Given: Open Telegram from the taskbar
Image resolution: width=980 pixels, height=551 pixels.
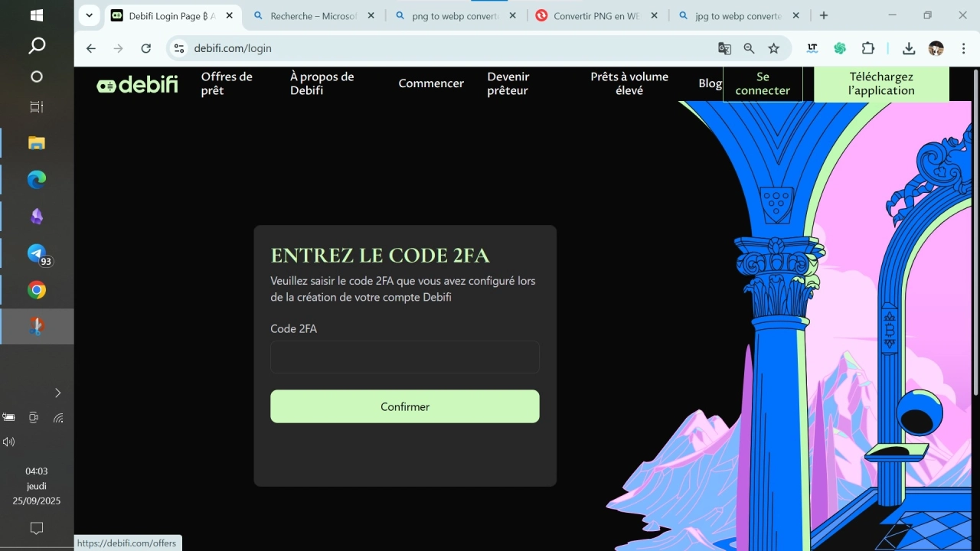Looking at the screenshot, I should 37,253.
